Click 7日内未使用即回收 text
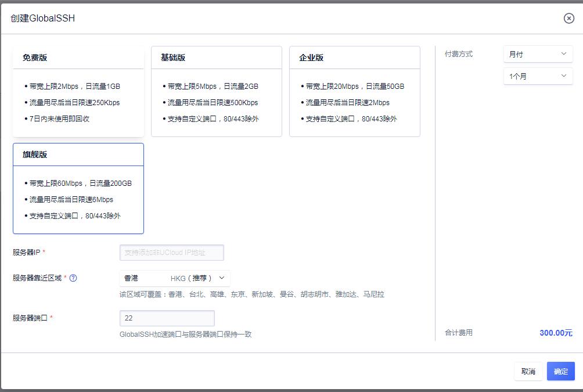This screenshot has height=392, width=583. [59, 119]
